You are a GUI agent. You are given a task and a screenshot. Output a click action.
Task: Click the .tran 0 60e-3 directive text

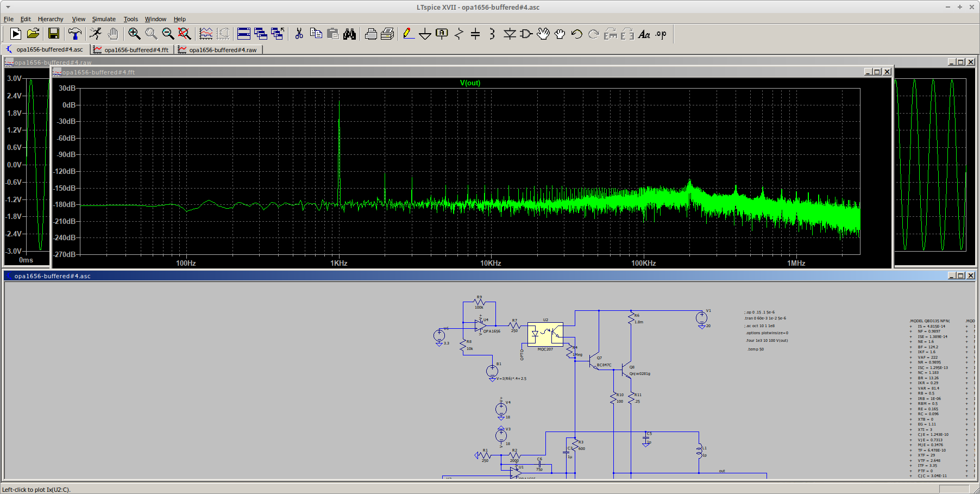click(765, 318)
